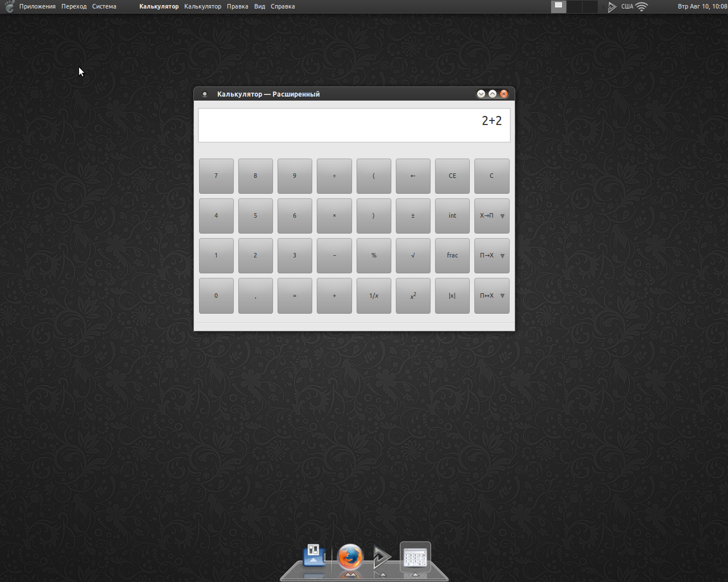Click the percent (%) key
This screenshot has height=582, width=728.
(x=374, y=256)
